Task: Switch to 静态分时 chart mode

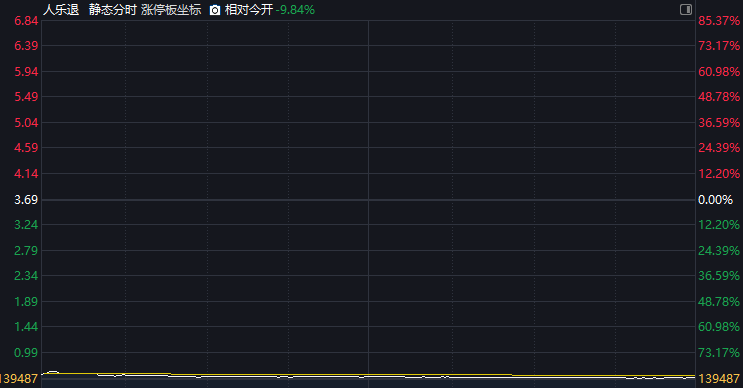Action: point(112,9)
